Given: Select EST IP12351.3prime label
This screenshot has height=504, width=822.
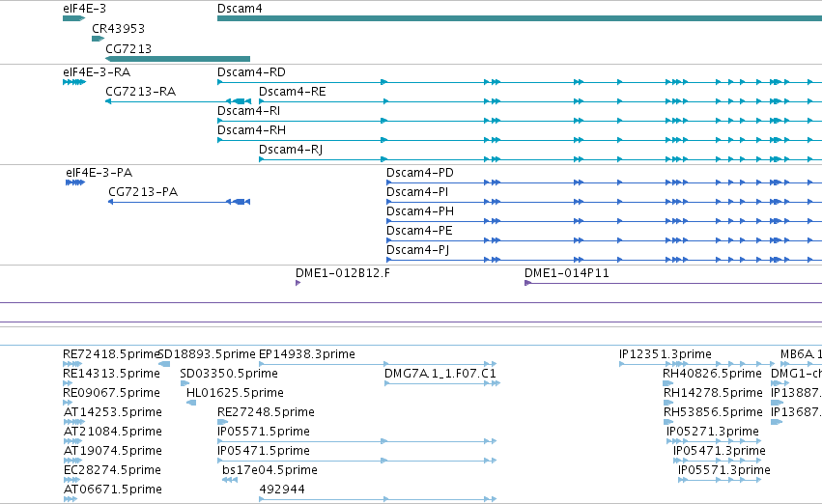Looking at the screenshot, I should click(666, 354).
